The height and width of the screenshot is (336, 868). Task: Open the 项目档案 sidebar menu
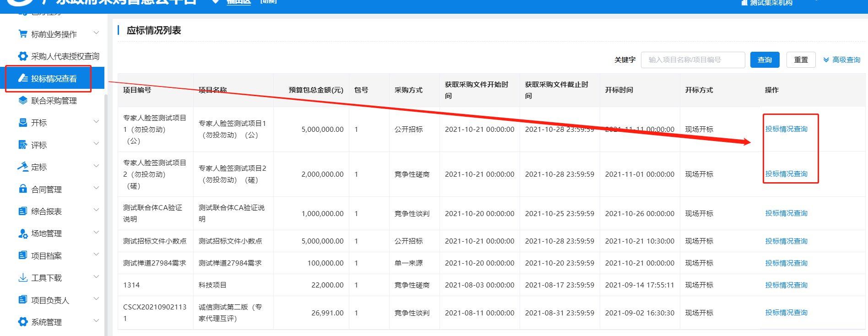click(x=46, y=256)
